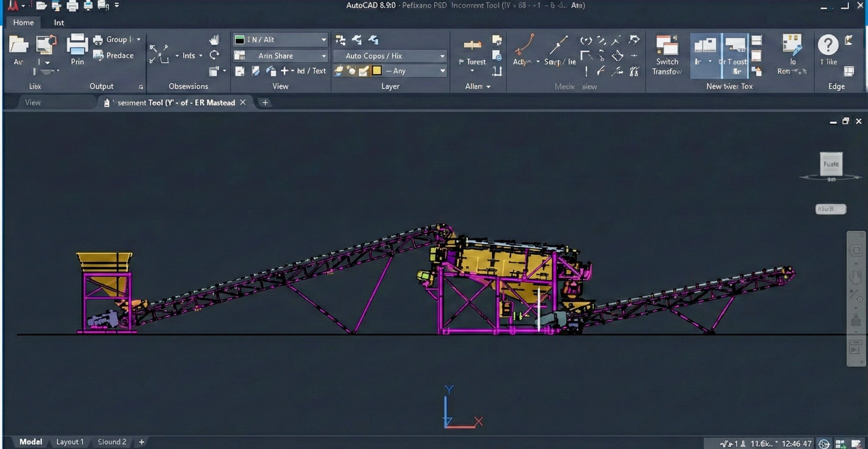
Task: Click the Fuale view cube face
Action: click(x=831, y=164)
